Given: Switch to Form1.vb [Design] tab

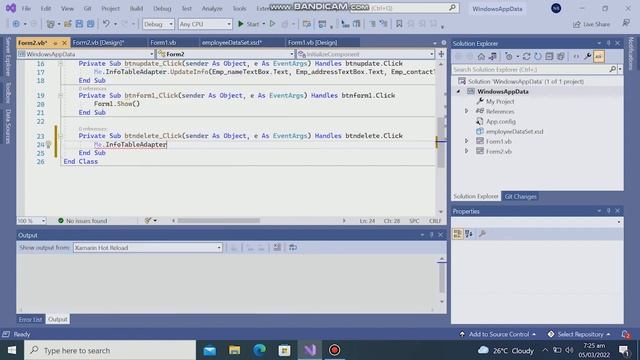Looking at the screenshot, I should (x=313, y=42).
